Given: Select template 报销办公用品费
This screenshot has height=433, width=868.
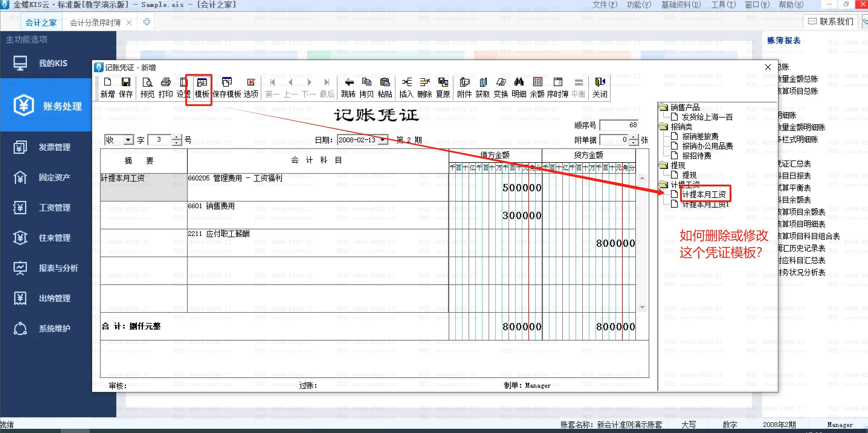Looking at the screenshot, I should pos(707,146).
